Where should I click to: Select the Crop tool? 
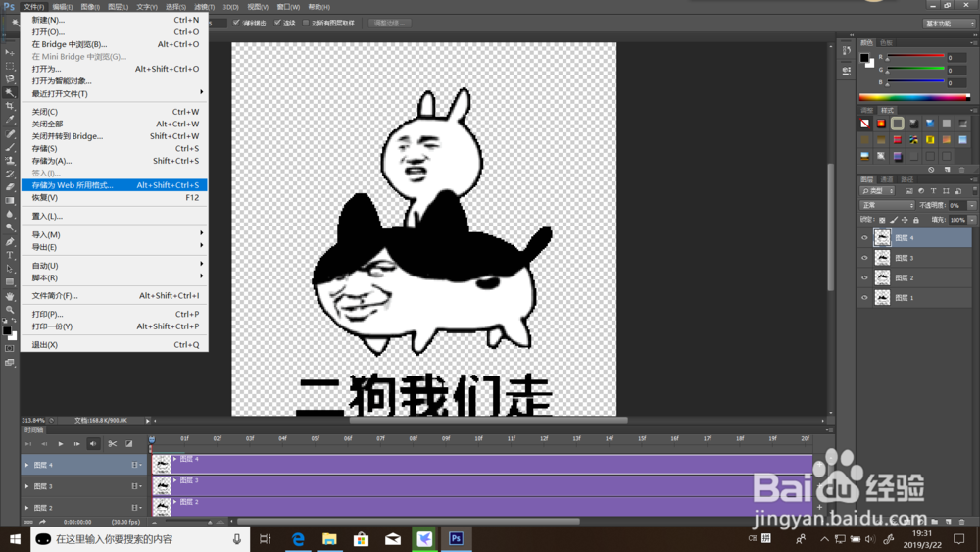pos(10,106)
